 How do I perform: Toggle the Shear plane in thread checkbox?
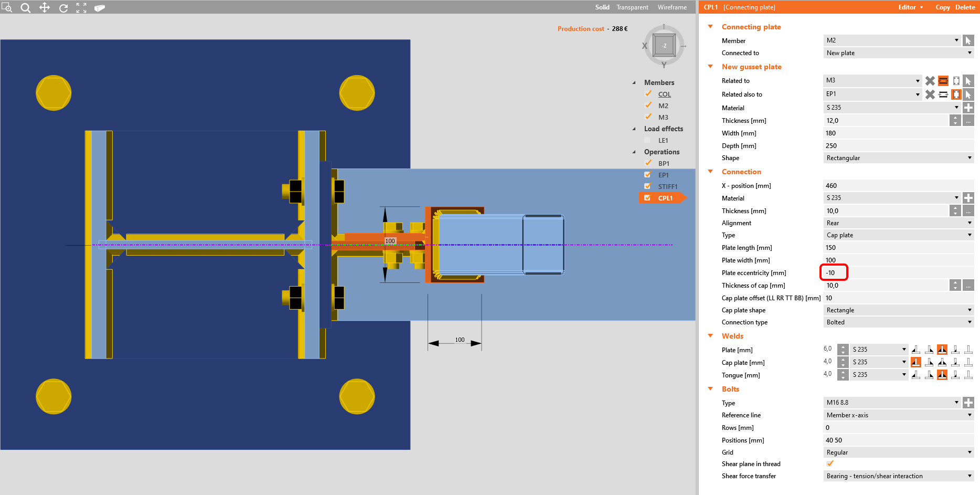coord(830,464)
